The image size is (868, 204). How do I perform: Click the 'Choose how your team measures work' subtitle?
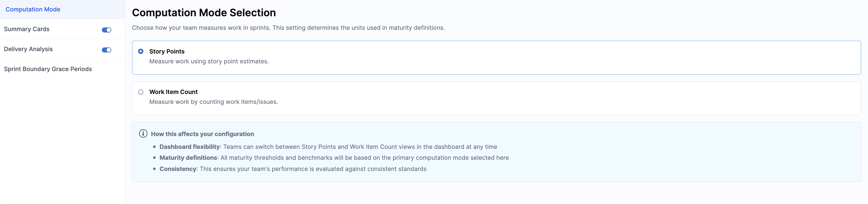point(288,28)
